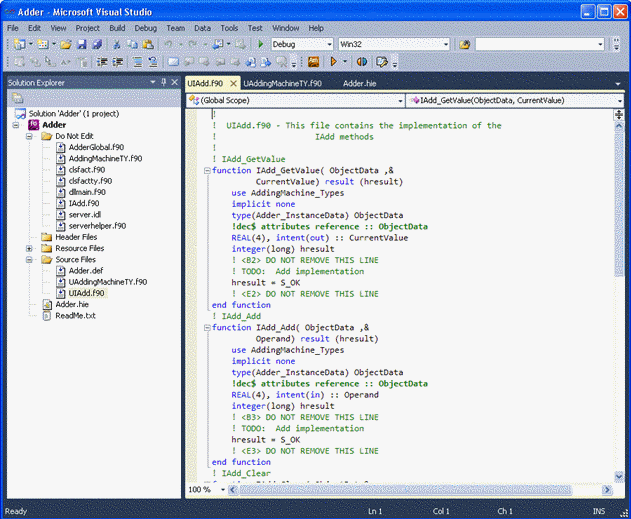631x519 pixels.
Task: Select ReadMe.txt in Solution Explorer
Action: point(75,316)
